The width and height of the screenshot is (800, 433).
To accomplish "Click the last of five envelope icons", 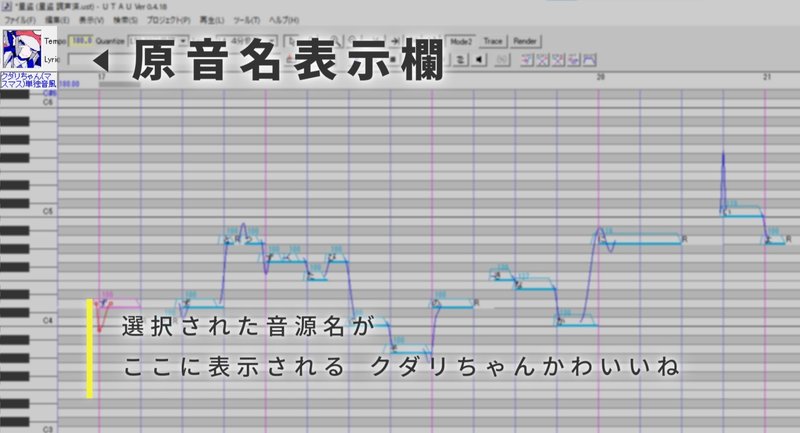I will (x=590, y=60).
